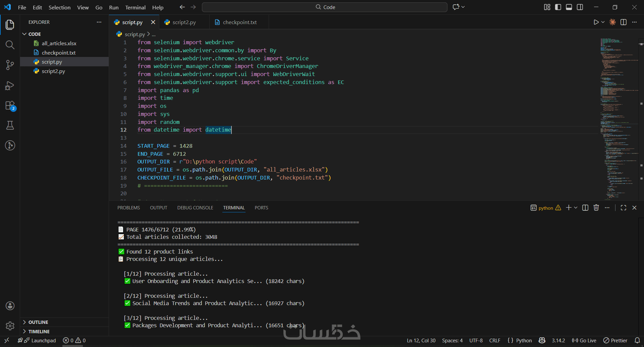
Task: Split the terminal panel
Action: tap(585, 208)
